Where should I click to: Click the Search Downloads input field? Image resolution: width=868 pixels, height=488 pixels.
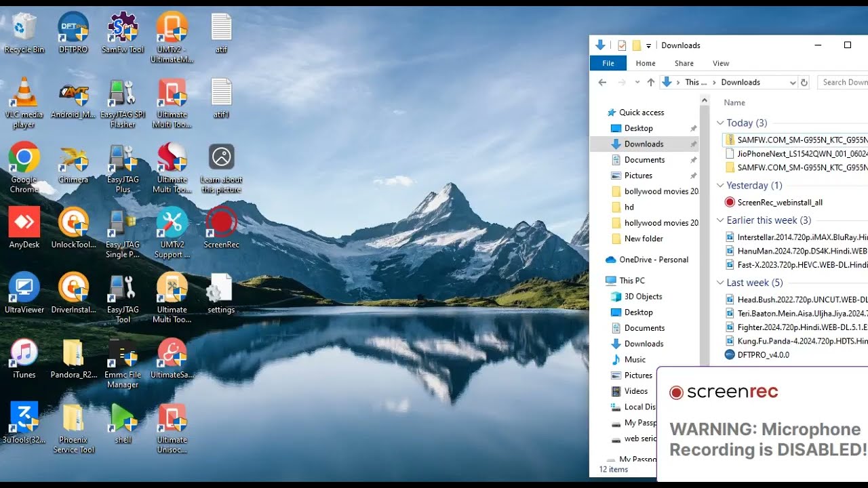(x=844, y=82)
